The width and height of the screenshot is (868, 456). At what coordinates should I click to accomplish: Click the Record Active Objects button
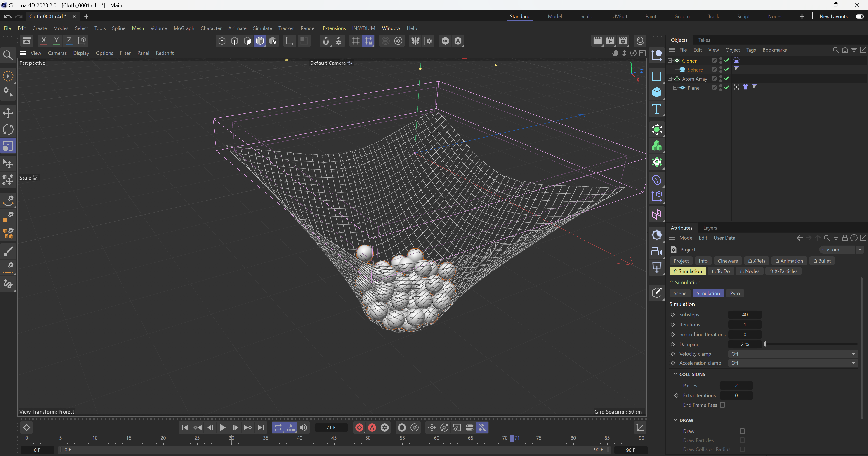point(359,427)
